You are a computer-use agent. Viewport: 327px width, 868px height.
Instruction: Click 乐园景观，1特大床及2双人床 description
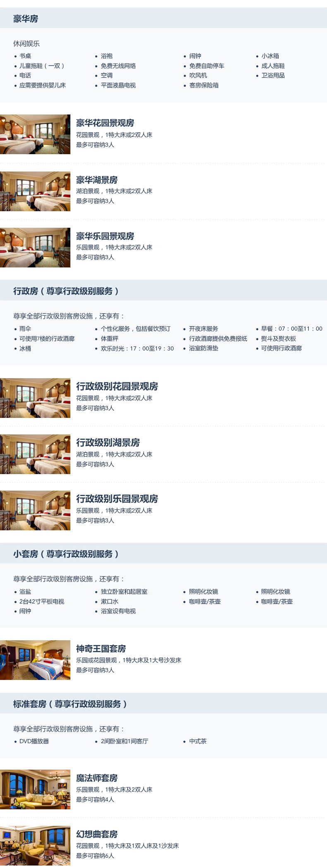(114, 789)
